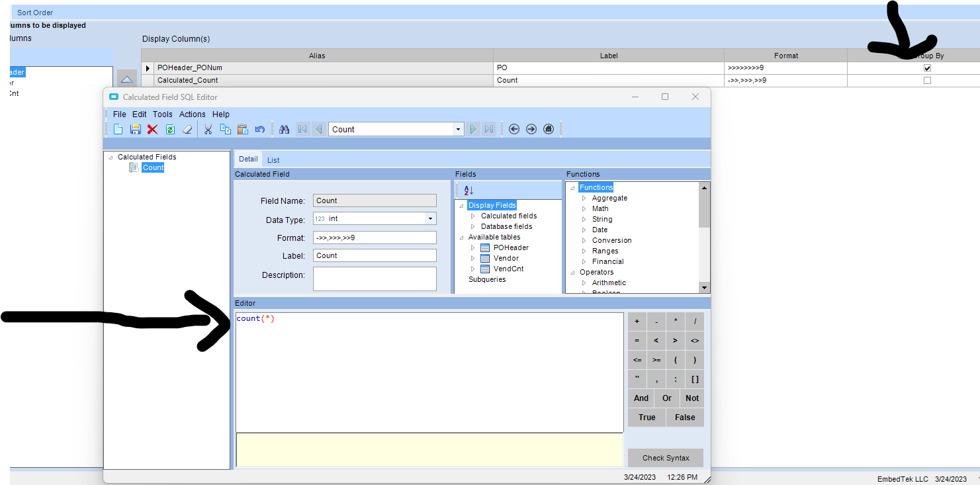Click into the Description text field
This screenshot has width=980, height=485.
click(x=375, y=279)
